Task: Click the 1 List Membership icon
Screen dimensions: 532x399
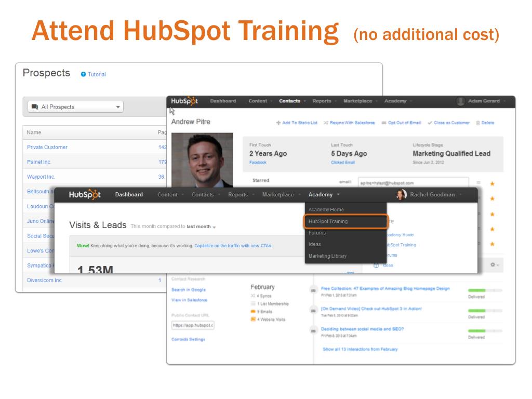Action: [253, 303]
